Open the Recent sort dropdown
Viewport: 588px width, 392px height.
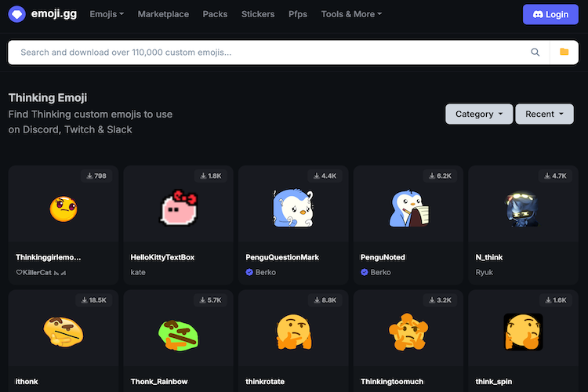tap(544, 114)
